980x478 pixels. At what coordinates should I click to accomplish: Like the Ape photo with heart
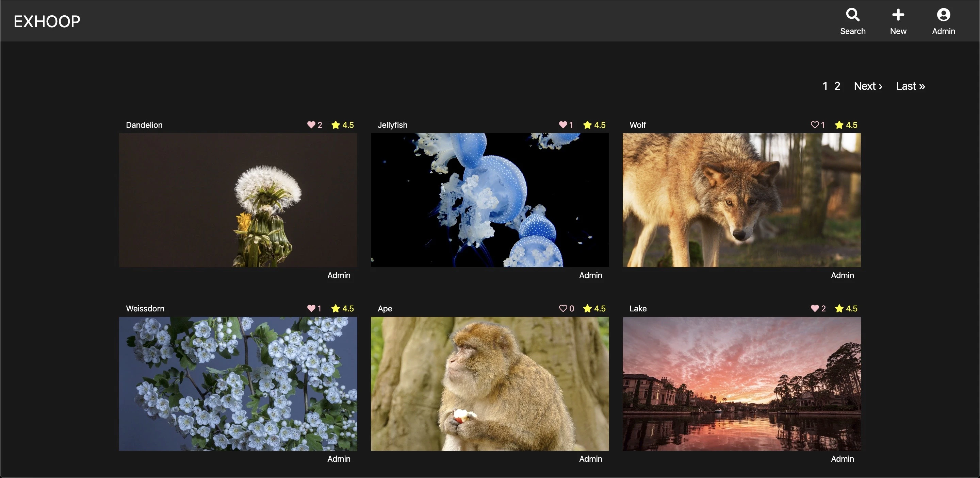pos(563,308)
